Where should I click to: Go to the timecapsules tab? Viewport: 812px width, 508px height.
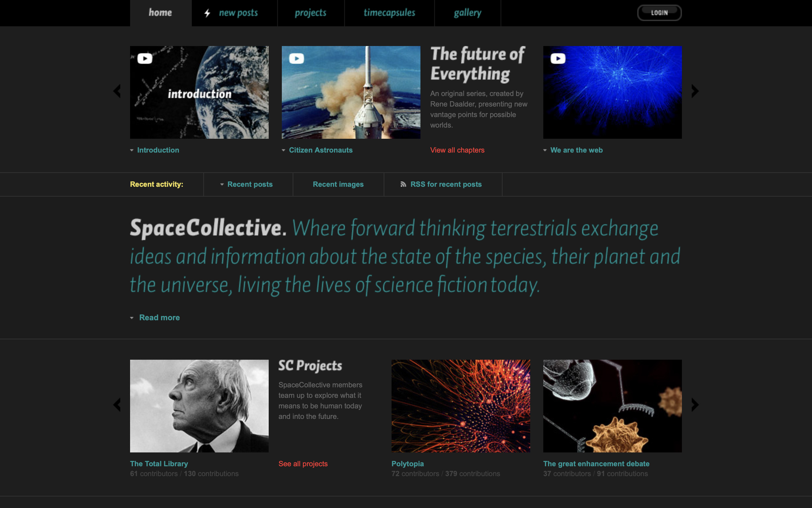pyautogui.click(x=389, y=13)
